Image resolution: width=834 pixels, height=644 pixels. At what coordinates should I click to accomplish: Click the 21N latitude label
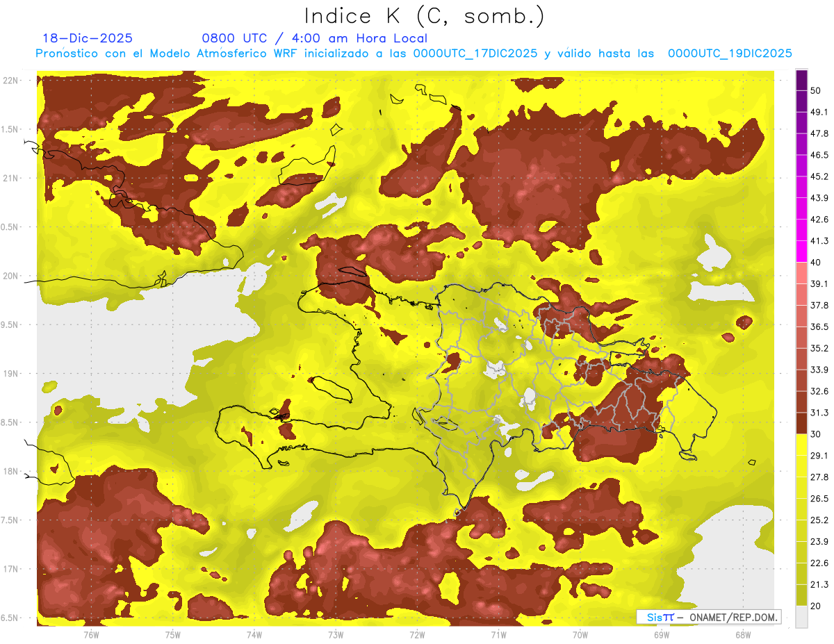click(10, 178)
